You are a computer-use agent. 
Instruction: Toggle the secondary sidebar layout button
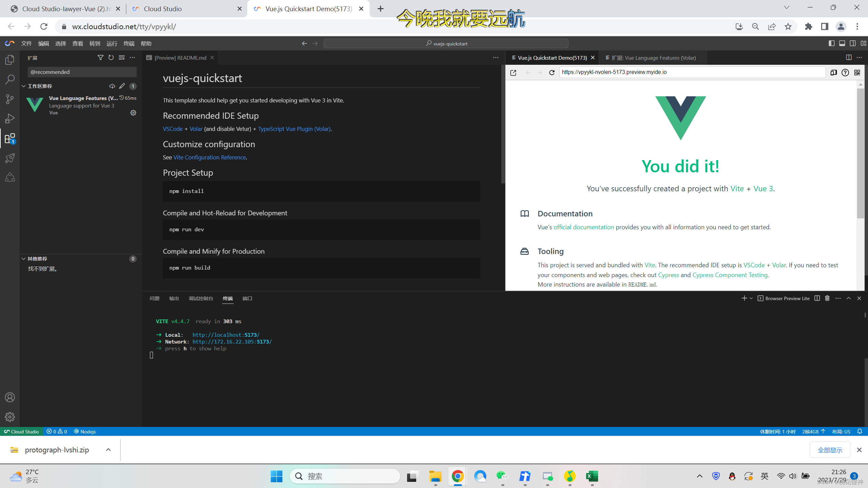tap(853, 43)
